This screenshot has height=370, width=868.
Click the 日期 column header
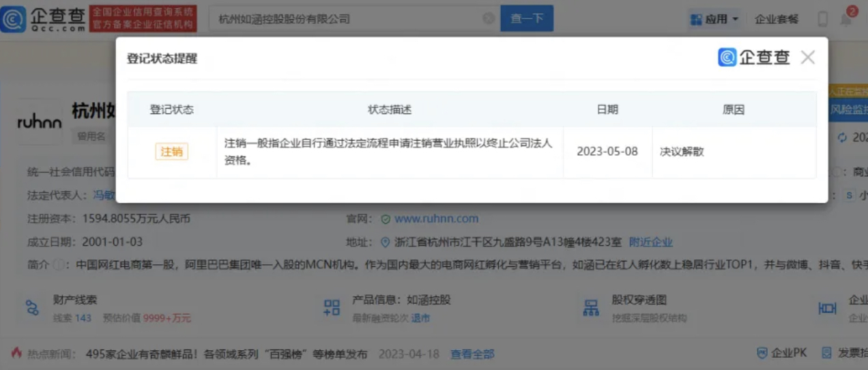pos(607,109)
